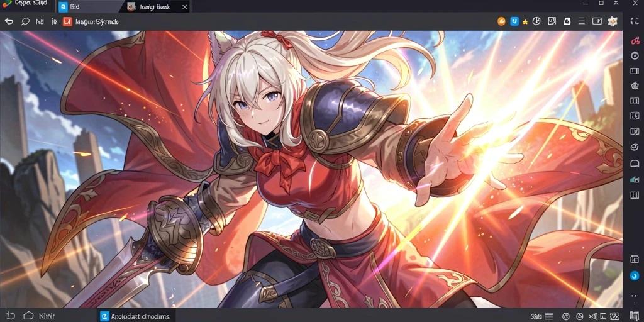Click the colorful app logo in title bar
The width and height of the screenshot is (644, 322).
coord(7,3)
